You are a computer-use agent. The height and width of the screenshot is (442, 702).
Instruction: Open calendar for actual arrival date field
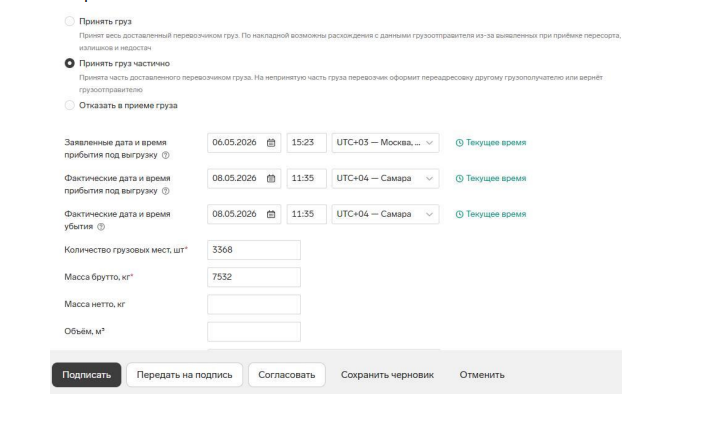271,179
